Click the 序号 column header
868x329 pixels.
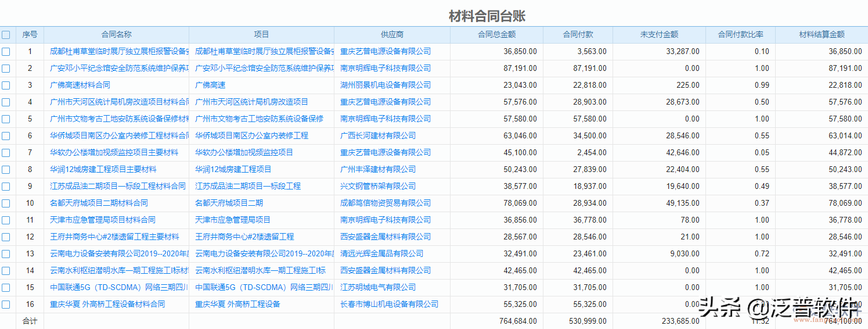click(30, 35)
